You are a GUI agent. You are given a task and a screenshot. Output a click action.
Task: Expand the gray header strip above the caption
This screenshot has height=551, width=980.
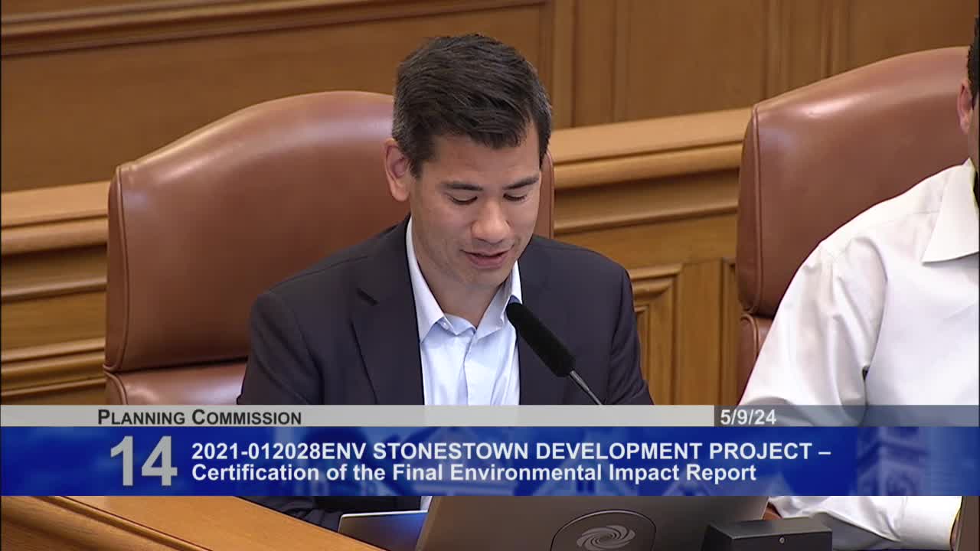(x=490, y=418)
